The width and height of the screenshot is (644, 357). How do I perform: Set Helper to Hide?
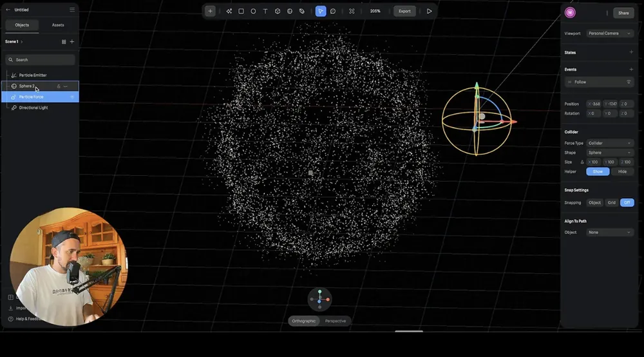622,171
